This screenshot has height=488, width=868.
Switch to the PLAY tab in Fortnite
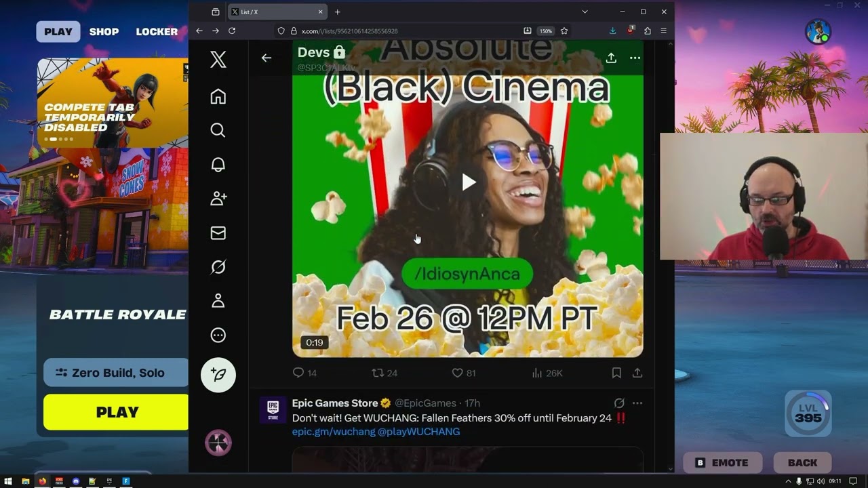click(x=58, y=32)
